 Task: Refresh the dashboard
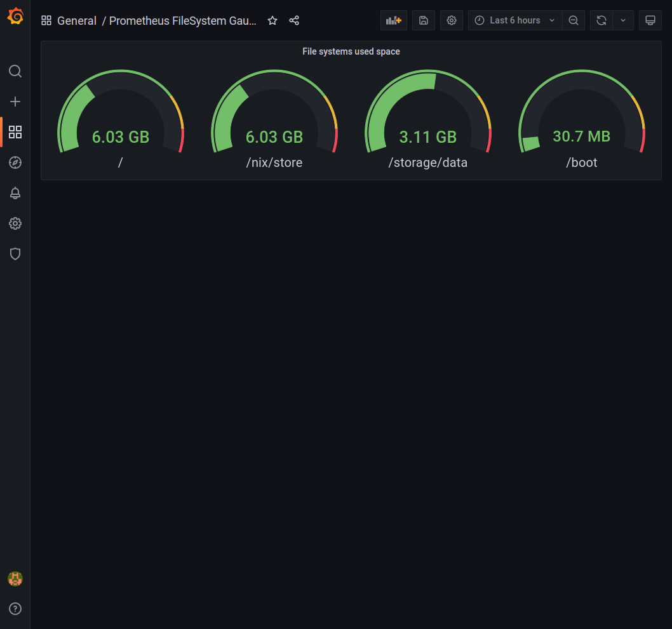coord(601,20)
